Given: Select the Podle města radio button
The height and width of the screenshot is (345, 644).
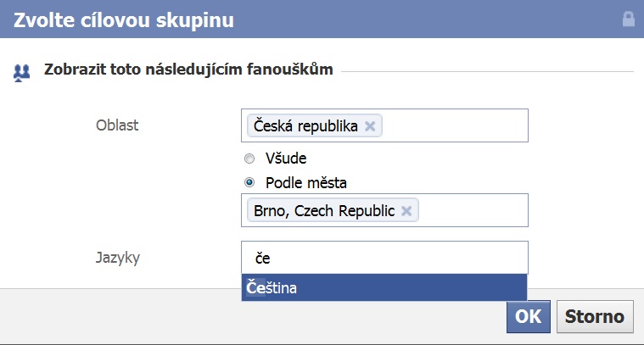Looking at the screenshot, I should [249, 182].
